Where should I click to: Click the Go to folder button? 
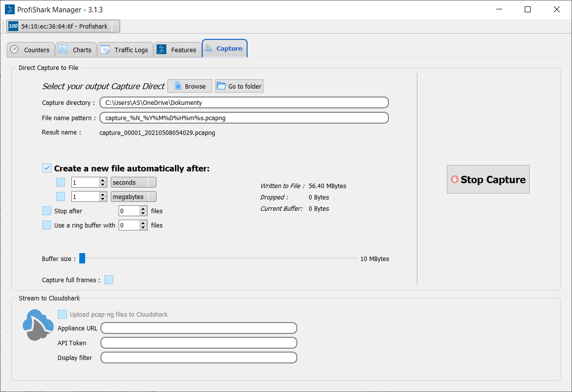coord(239,86)
